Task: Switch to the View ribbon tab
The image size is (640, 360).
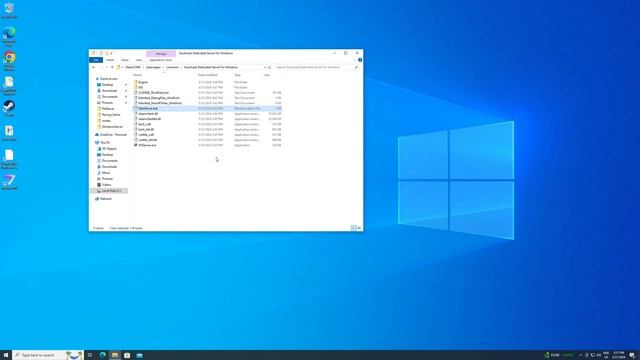Action: [x=139, y=60]
